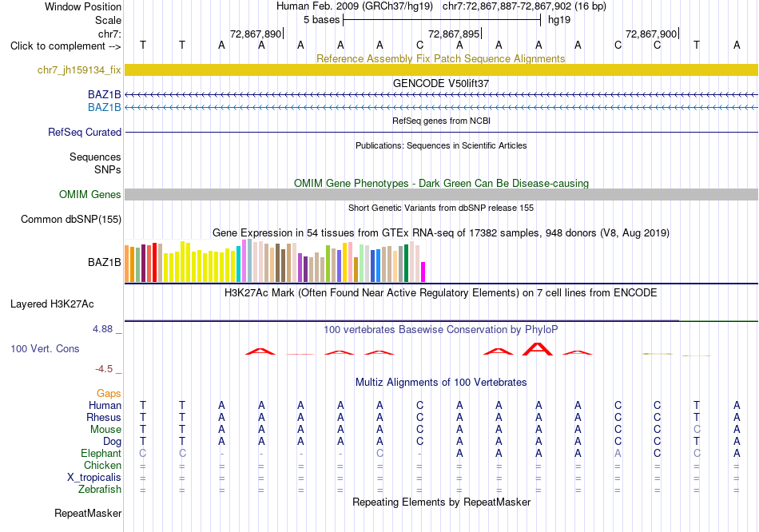Open 'OMIM Gene Phenotypes' track title
Image resolution: width=759 pixels, height=532 pixels.
pos(441,183)
